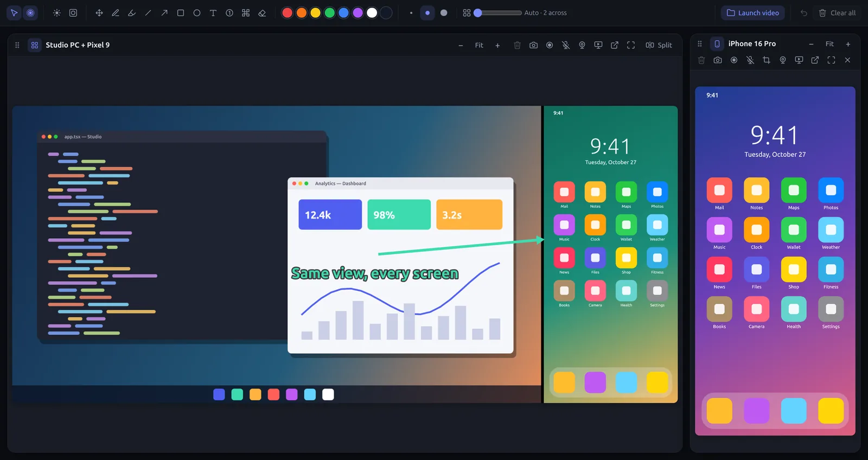Image resolution: width=868 pixels, height=460 pixels.
Task: Open Studio PC + Pixel 9 in external window
Action: tap(615, 45)
